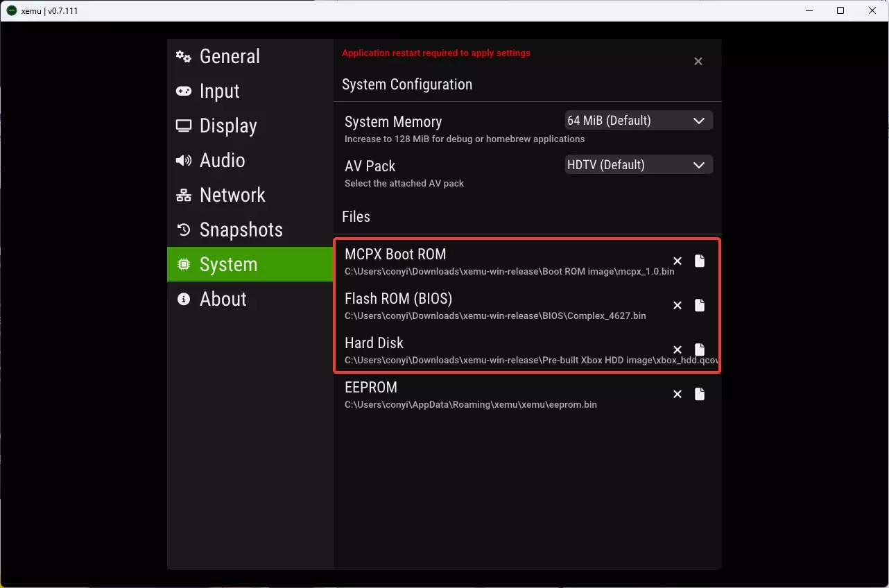Browse for Flash ROM (BIOS) file
The width and height of the screenshot is (889, 588).
tap(700, 305)
